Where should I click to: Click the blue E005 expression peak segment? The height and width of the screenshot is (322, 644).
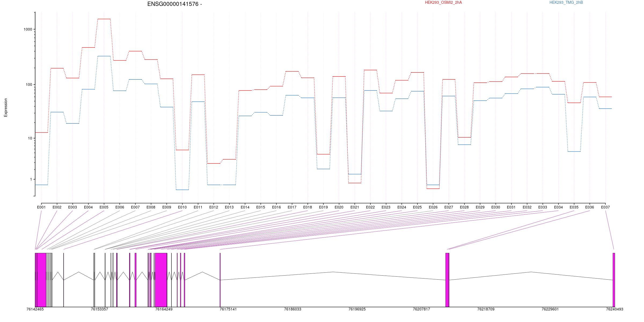tap(104, 56)
